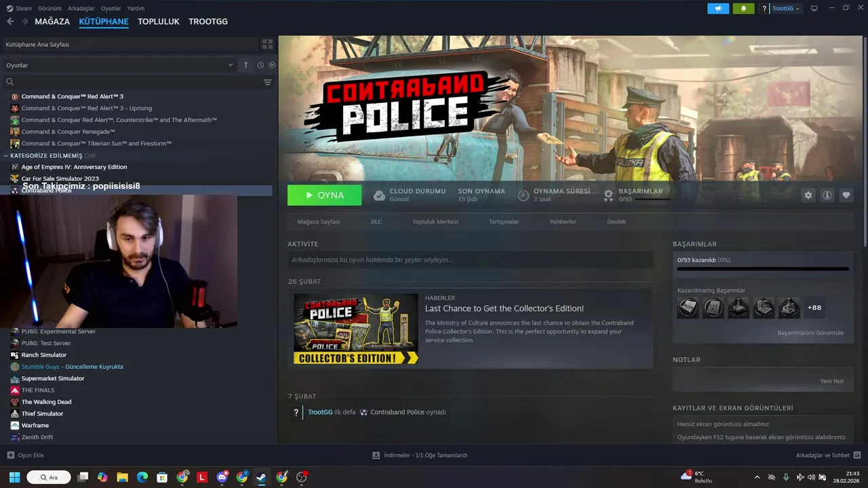The height and width of the screenshot is (488, 868).
Task: Open Rehberler link
Action: [563, 222]
